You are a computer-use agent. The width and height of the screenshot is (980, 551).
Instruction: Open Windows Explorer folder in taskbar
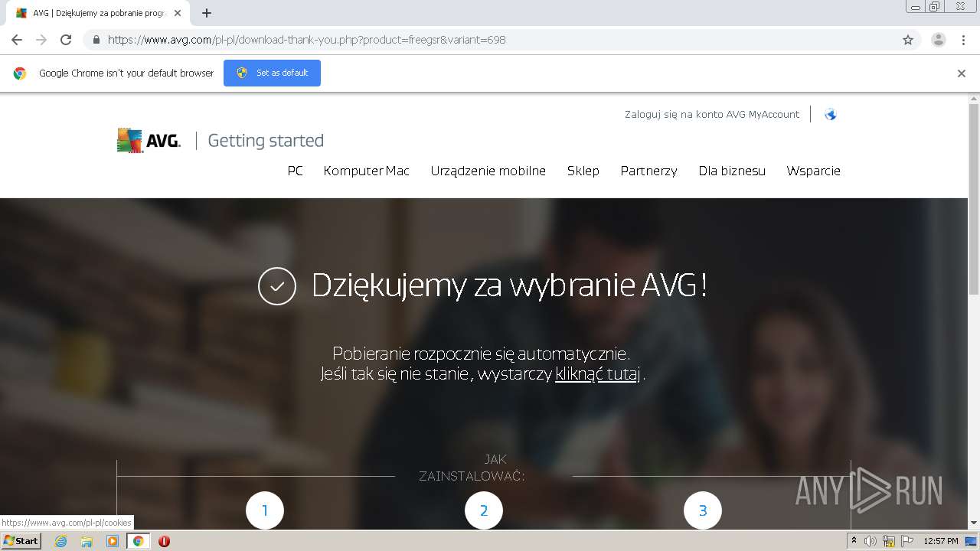[x=87, y=541]
